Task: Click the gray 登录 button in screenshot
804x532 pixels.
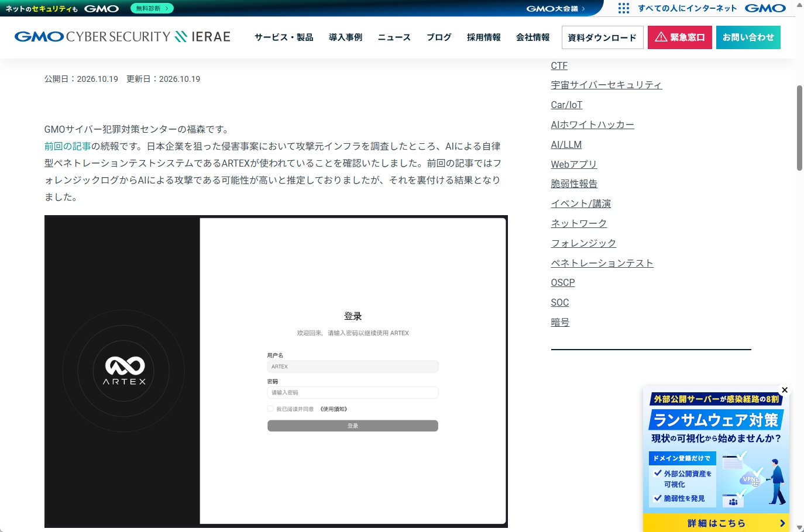Action: click(x=353, y=426)
